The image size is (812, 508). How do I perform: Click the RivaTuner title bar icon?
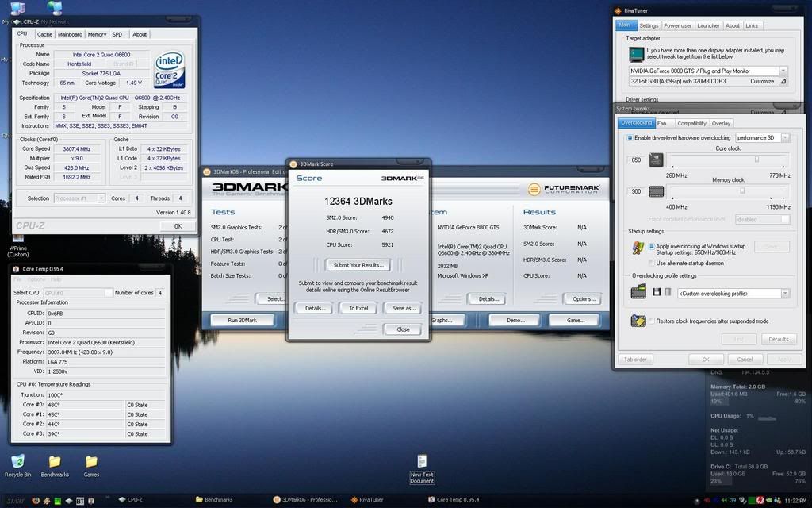coord(618,11)
